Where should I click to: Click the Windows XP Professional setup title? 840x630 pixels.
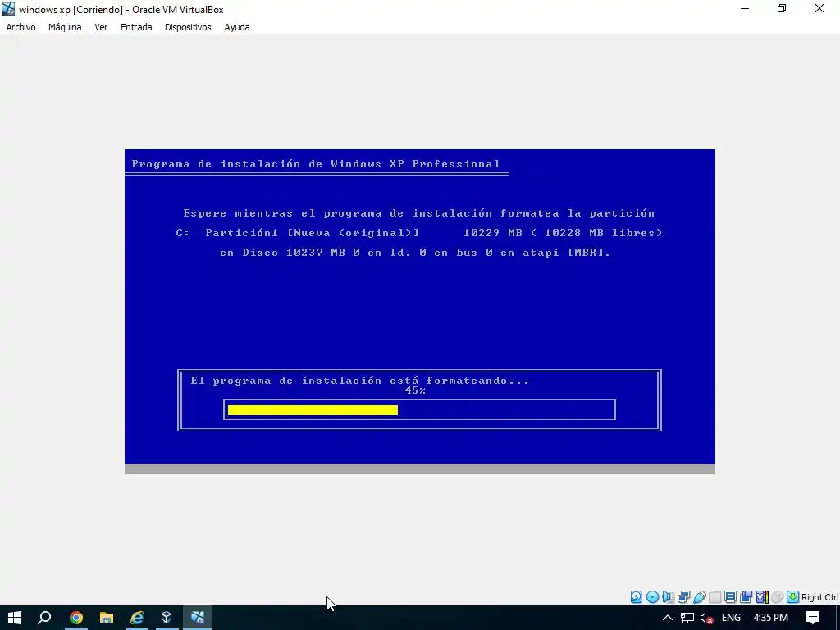coord(316,164)
